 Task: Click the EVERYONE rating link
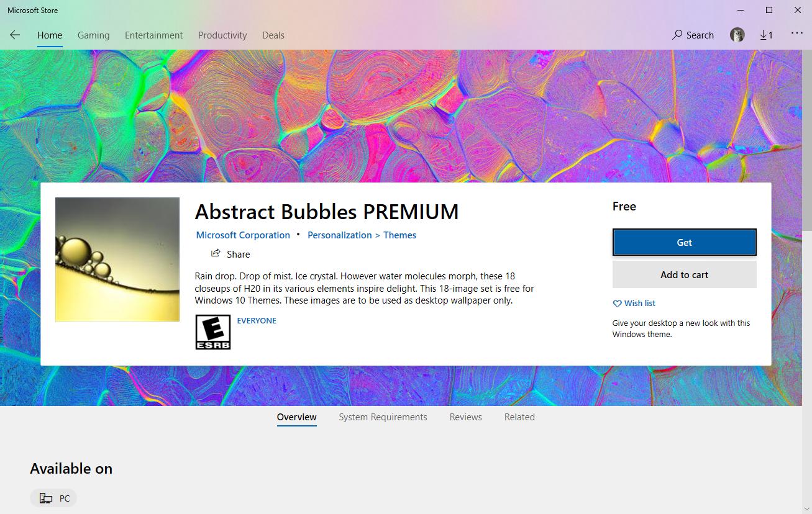(257, 321)
